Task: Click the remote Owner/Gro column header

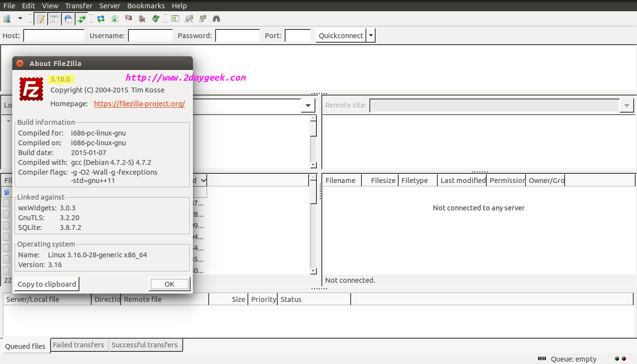Action: coord(546,181)
